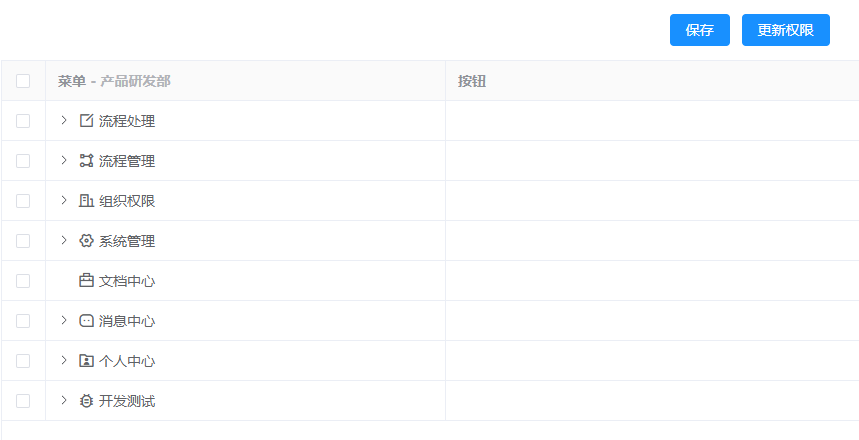
Task: Click the 按钮 column header
Action: tap(472, 81)
